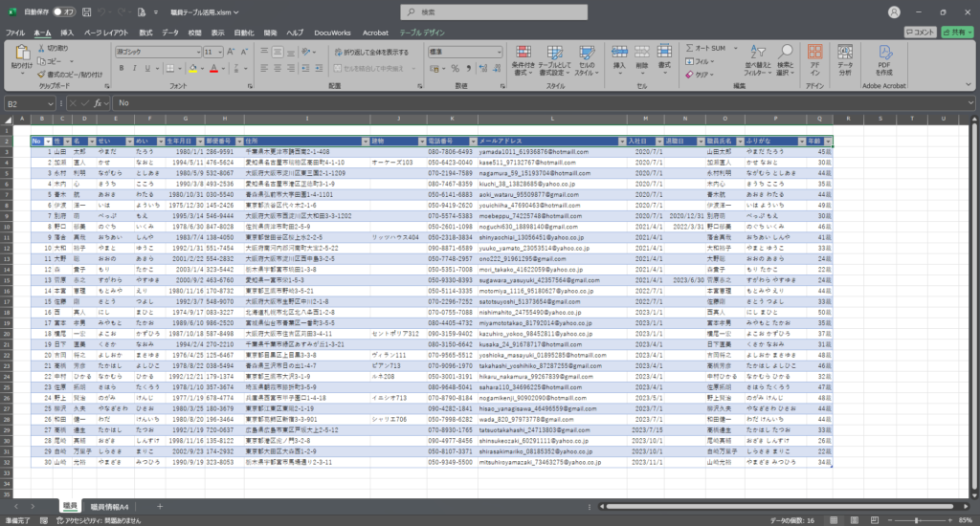Open the filter dropdown on the No header
Screen dimensions: 980x526
click(48, 142)
